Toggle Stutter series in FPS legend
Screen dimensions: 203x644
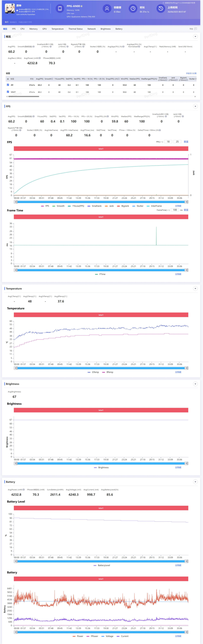click(138, 206)
